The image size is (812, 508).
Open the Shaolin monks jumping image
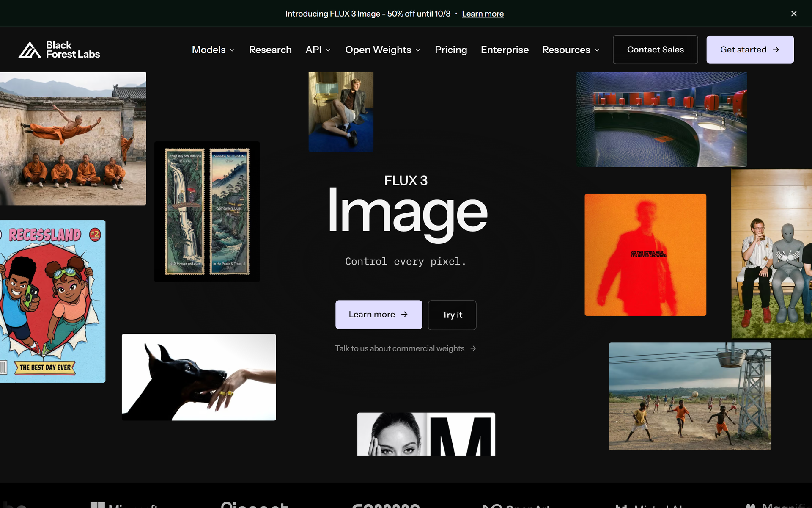(73, 139)
